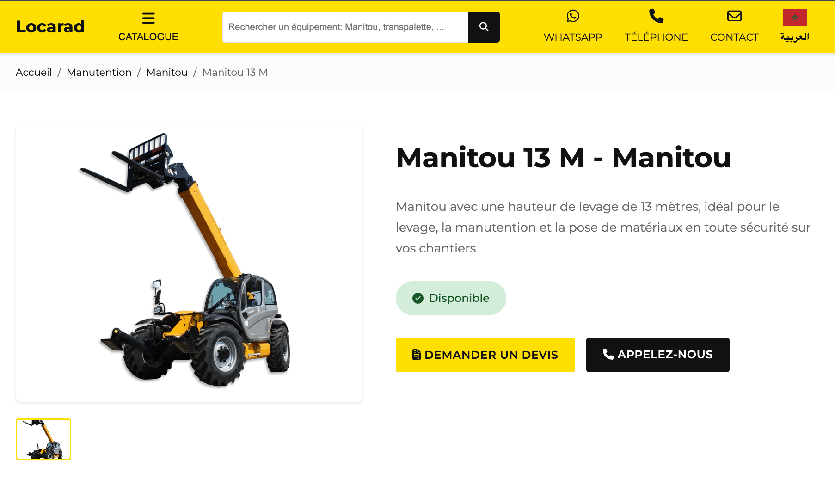Click the magnifying glass search button

click(484, 27)
